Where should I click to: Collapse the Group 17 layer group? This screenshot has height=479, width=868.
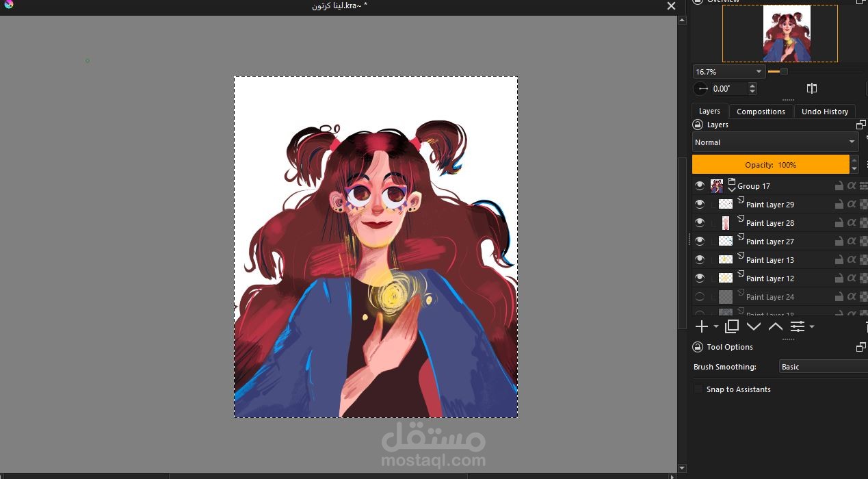click(x=732, y=190)
